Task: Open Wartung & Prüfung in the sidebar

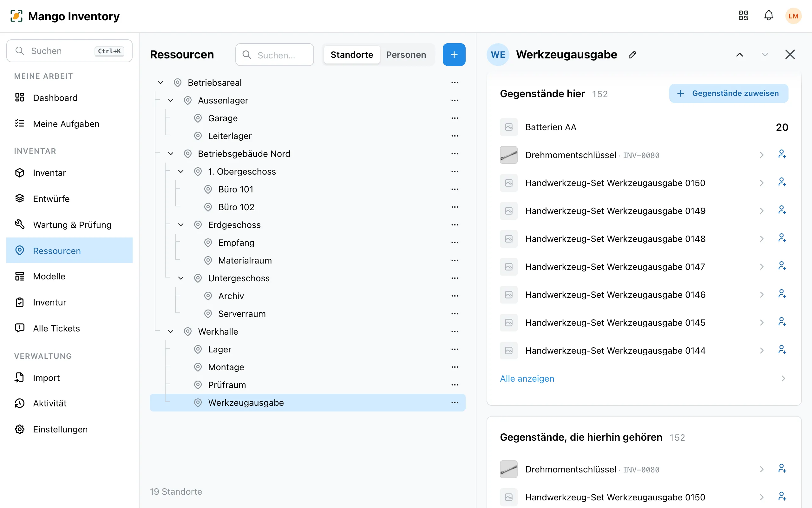Action: point(69,225)
